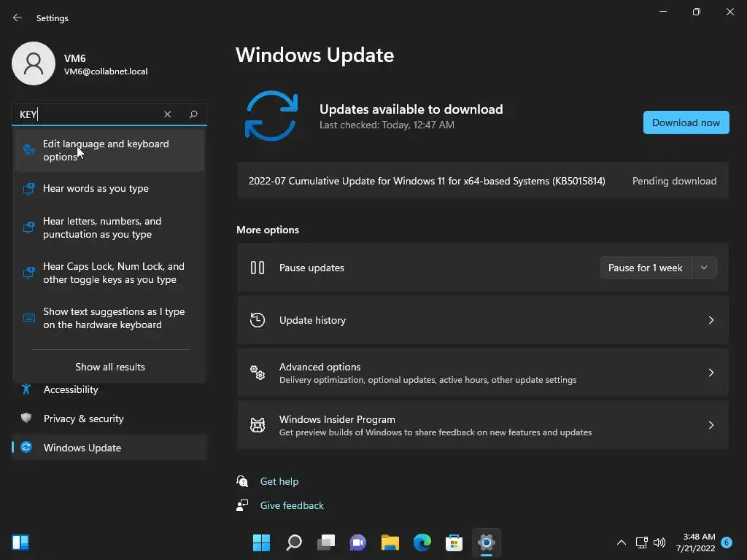Screen dimensions: 747x560
Task: Choose Edit language and keyboard options result
Action: (x=109, y=150)
